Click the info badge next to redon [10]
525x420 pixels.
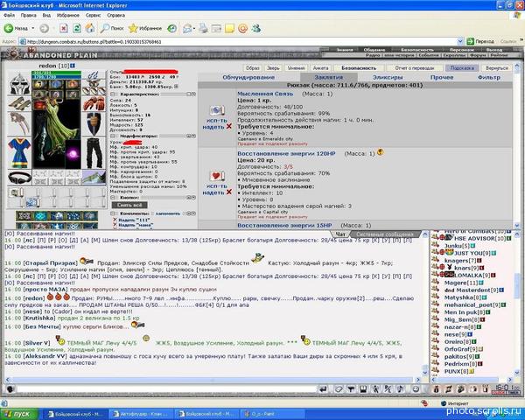[73, 66]
